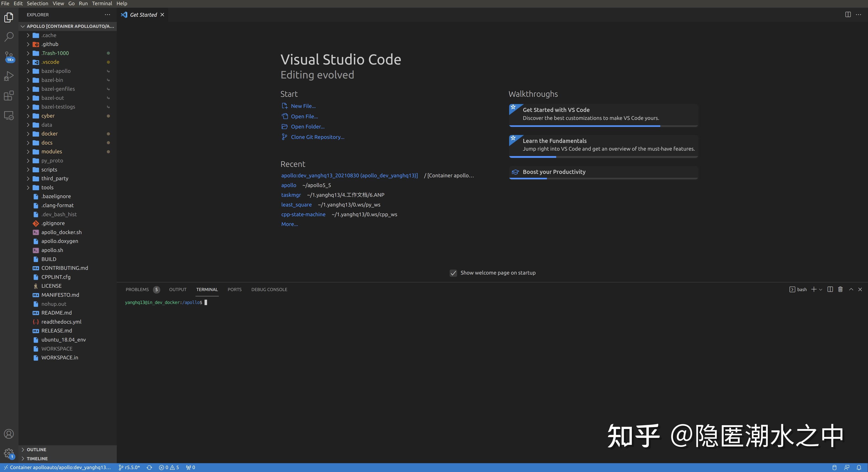
Task: Open the Manage settings gear icon
Action: (9, 453)
